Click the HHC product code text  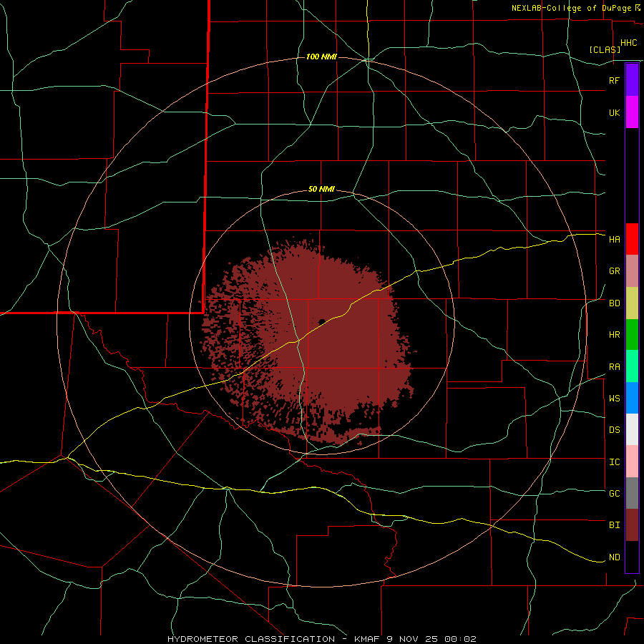coord(629,43)
